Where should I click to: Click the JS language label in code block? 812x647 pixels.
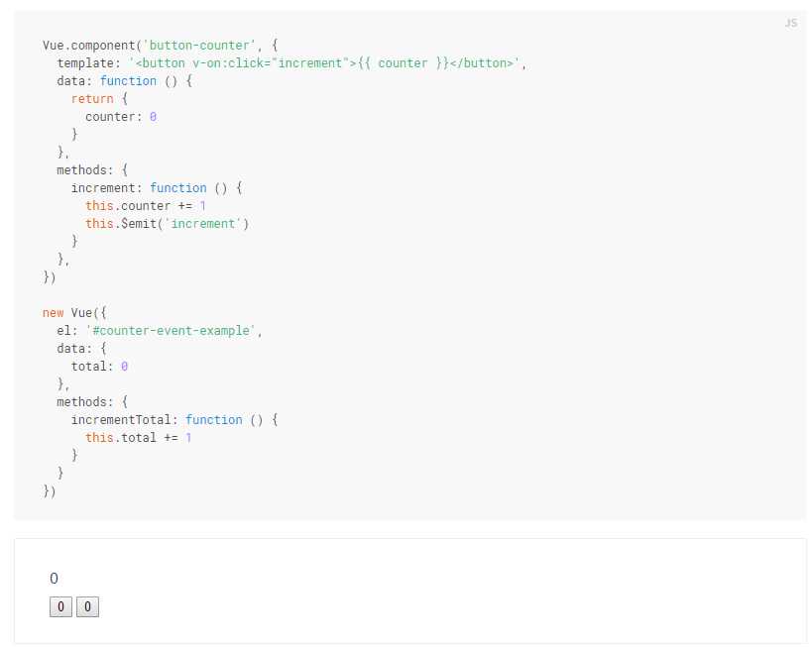[x=790, y=23]
